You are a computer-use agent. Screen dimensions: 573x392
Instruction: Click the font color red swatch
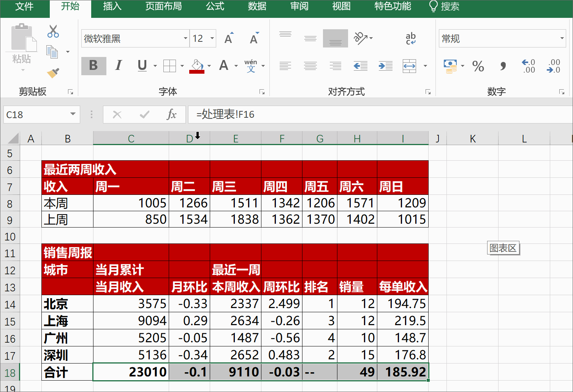click(x=196, y=72)
